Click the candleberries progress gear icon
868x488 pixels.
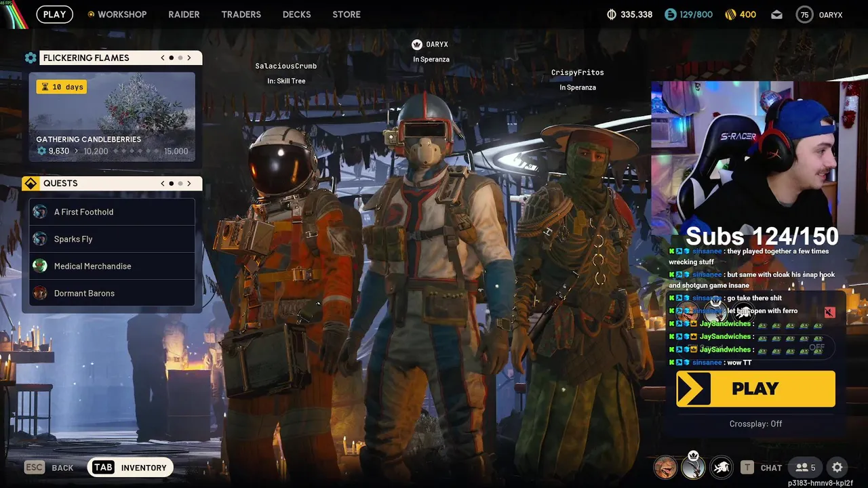(x=41, y=151)
